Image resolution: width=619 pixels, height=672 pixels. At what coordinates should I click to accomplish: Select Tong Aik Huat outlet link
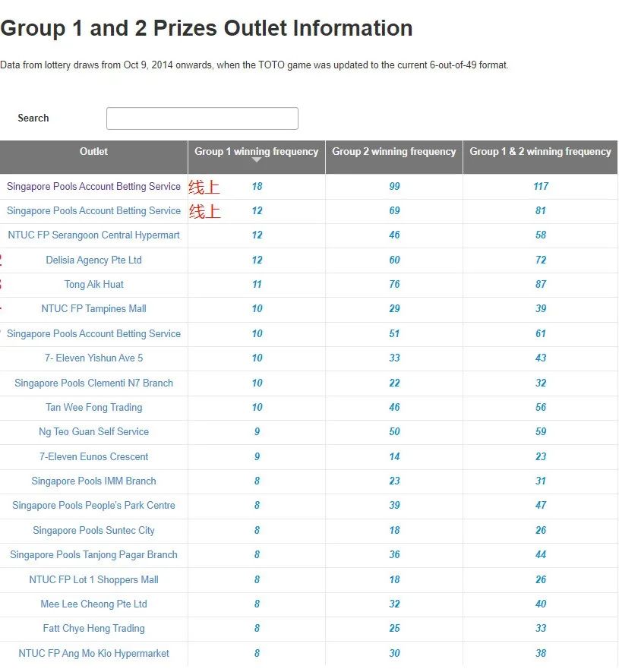click(x=93, y=285)
